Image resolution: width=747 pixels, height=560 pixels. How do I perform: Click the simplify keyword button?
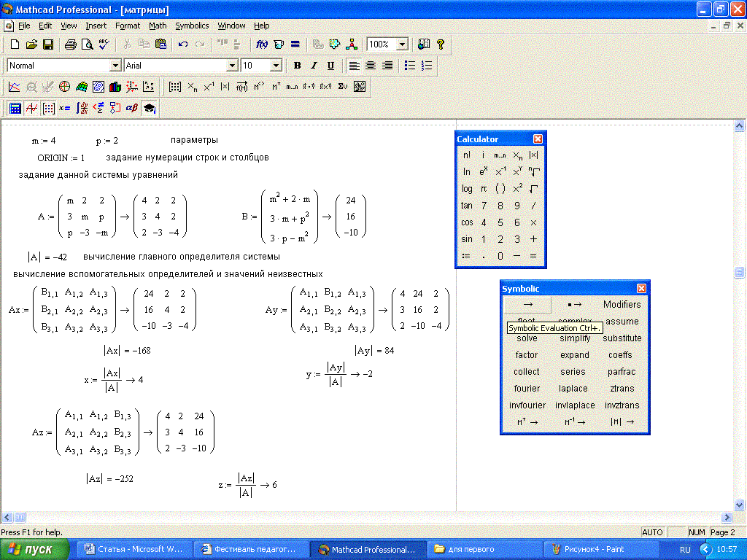tap(575, 338)
